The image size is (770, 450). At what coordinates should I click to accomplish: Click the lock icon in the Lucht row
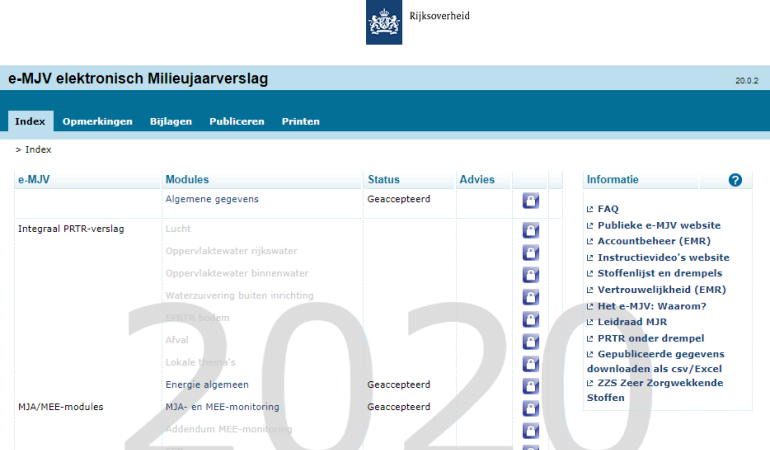click(x=530, y=230)
